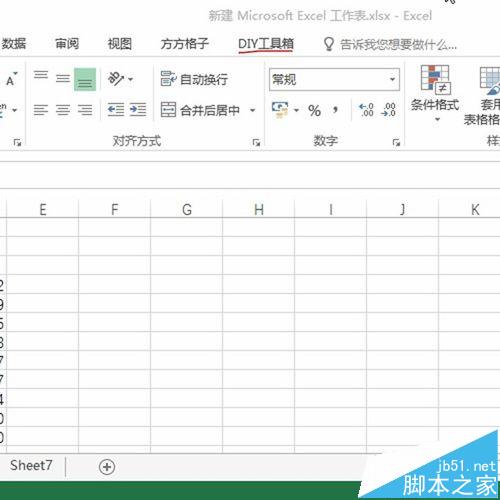Select column G header
The height and width of the screenshot is (500, 500).
coord(187,210)
